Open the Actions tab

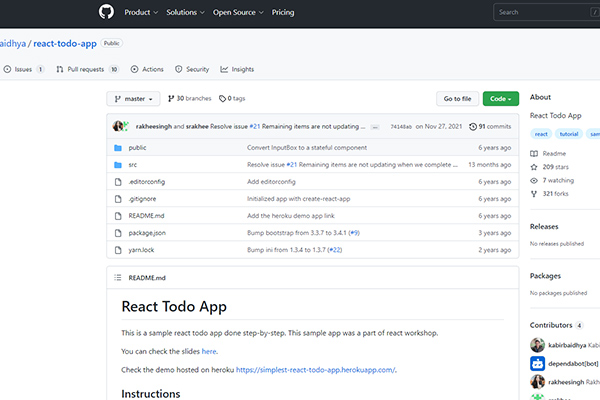[147, 69]
